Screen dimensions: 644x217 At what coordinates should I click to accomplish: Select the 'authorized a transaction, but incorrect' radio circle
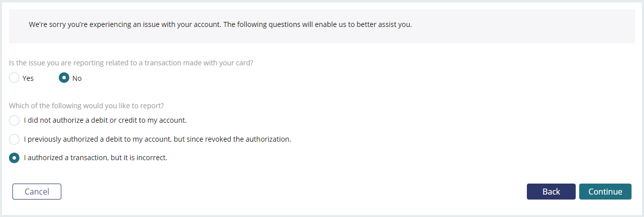(14, 158)
